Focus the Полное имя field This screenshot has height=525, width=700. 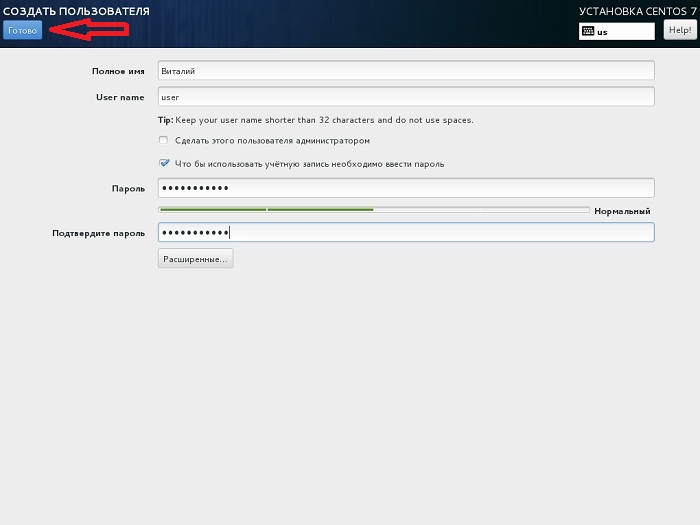click(x=406, y=71)
